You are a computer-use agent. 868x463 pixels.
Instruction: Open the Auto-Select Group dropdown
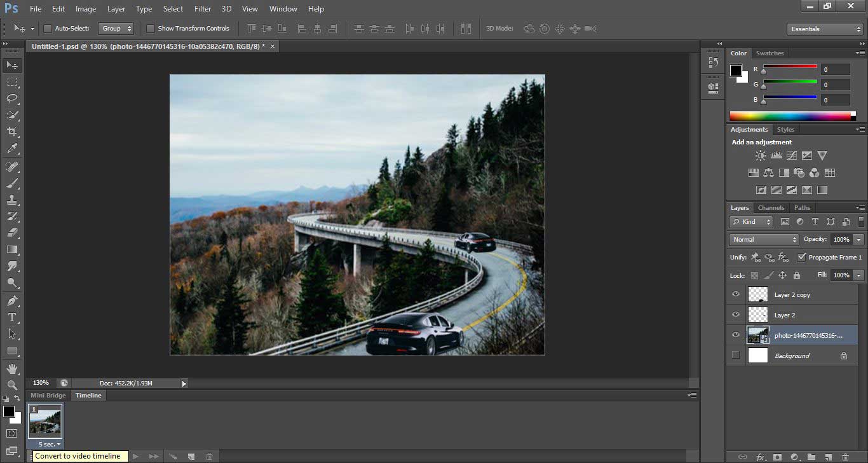(x=116, y=29)
